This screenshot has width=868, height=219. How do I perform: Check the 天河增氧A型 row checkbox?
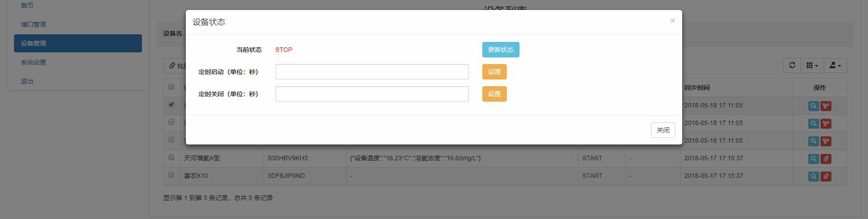171,157
